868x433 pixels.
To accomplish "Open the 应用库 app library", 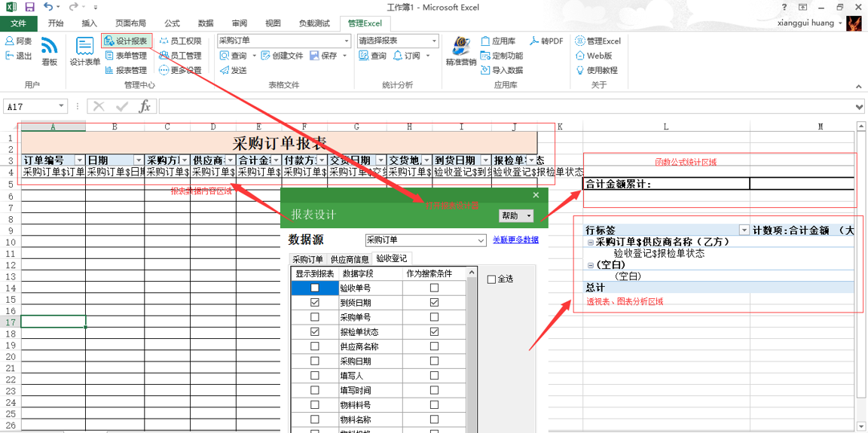I will pos(497,41).
